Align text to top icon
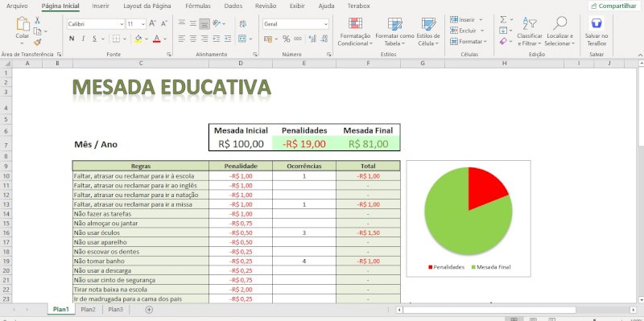 [182, 23]
